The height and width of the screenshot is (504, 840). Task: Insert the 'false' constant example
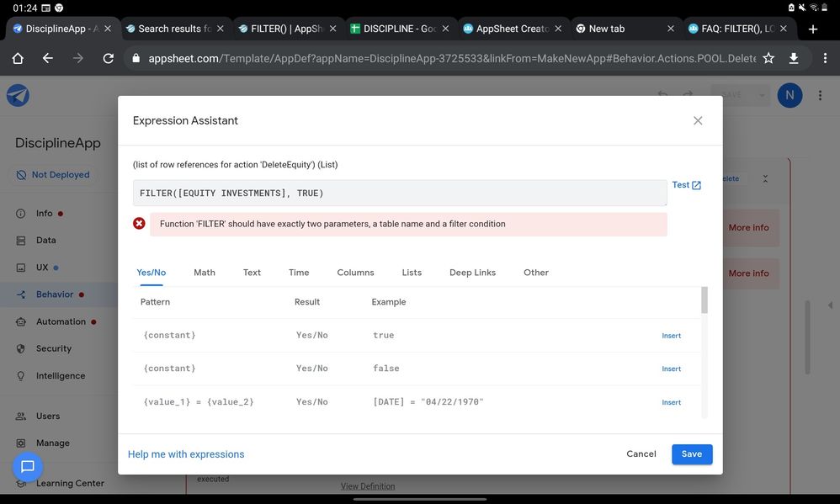pos(671,369)
